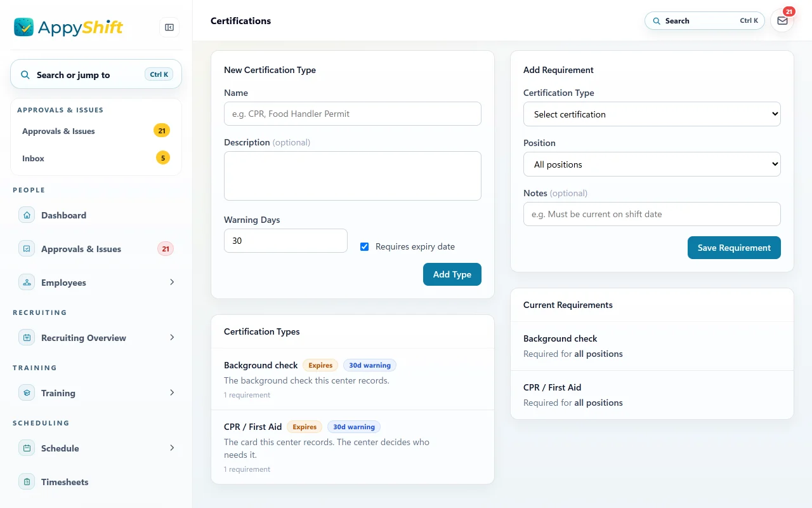Open the mail inbox icon in header

782,21
